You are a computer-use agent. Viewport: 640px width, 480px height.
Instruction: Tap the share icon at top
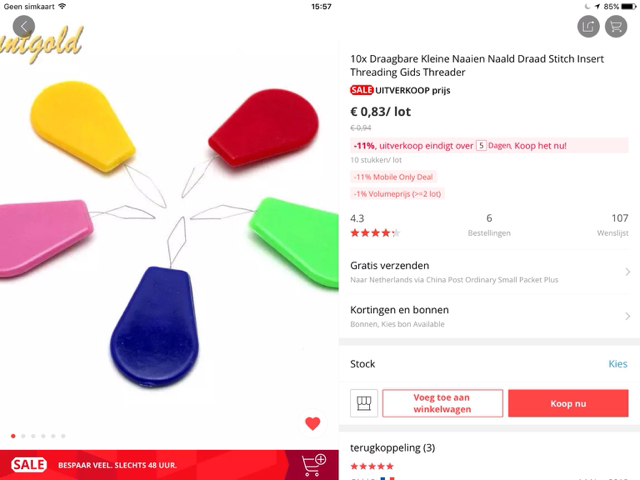coord(588,27)
